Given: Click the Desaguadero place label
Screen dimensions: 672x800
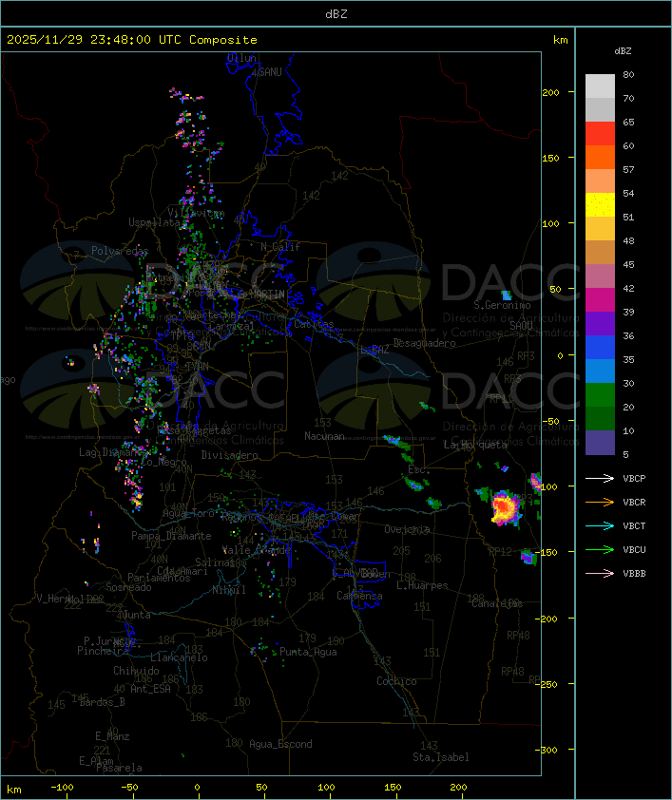Looking at the screenshot, I should point(424,343).
